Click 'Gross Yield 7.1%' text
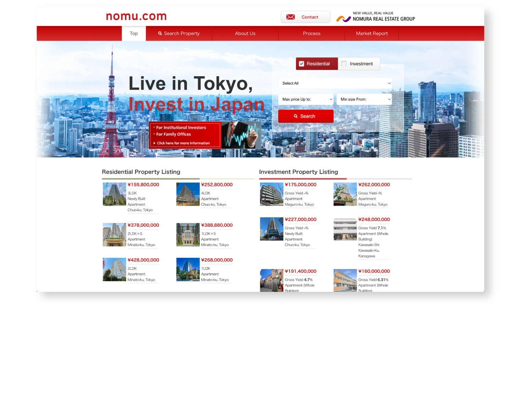This screenshot has height=411, width=532. pos(372,228)
